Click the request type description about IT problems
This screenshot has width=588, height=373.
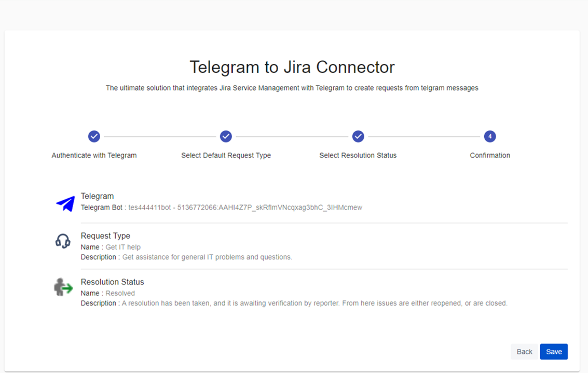[x=207, y=257]
